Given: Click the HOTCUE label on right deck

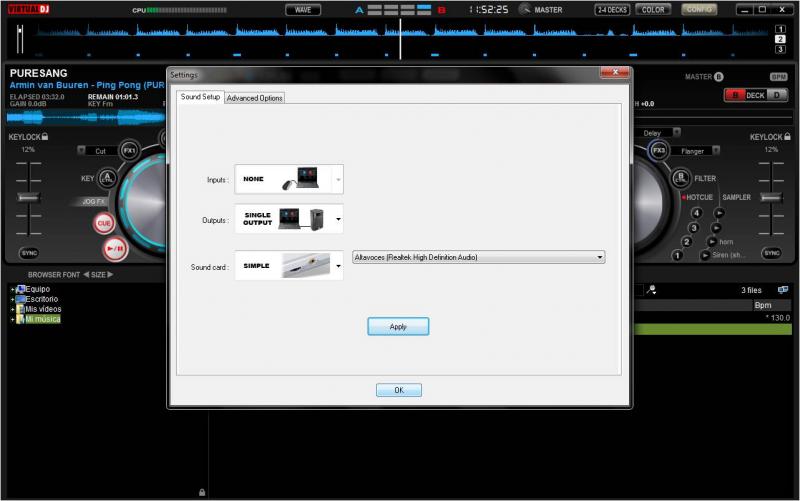Looking at the screenshot, I should pos(699,197).
